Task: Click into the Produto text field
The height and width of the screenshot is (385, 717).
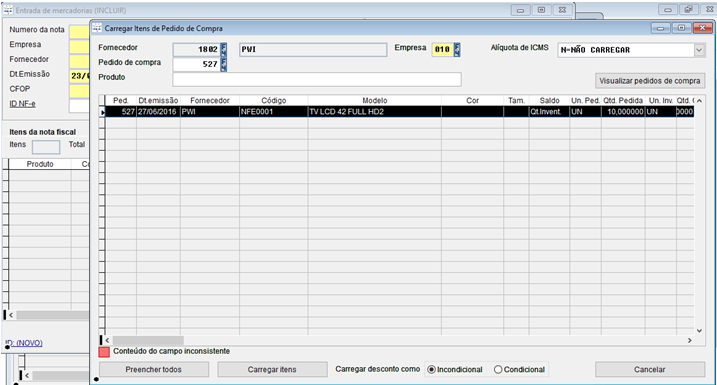Action: (x=317, y=79)
